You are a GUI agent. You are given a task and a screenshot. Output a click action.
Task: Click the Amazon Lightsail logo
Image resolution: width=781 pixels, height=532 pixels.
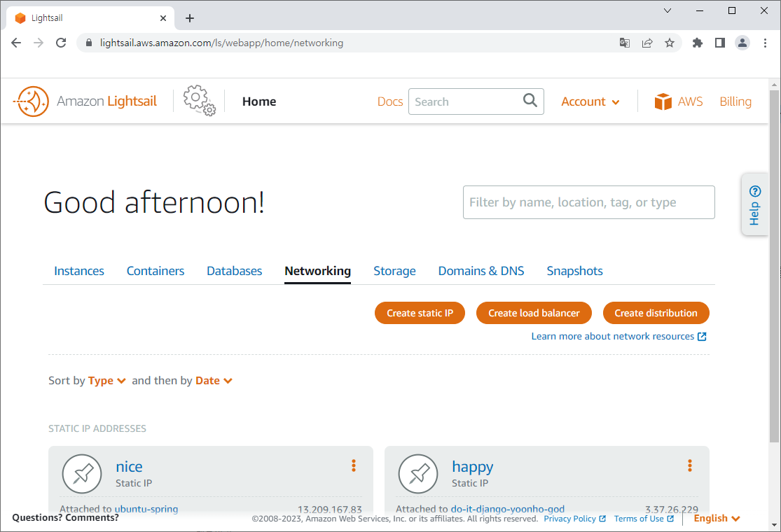(85, 101)
